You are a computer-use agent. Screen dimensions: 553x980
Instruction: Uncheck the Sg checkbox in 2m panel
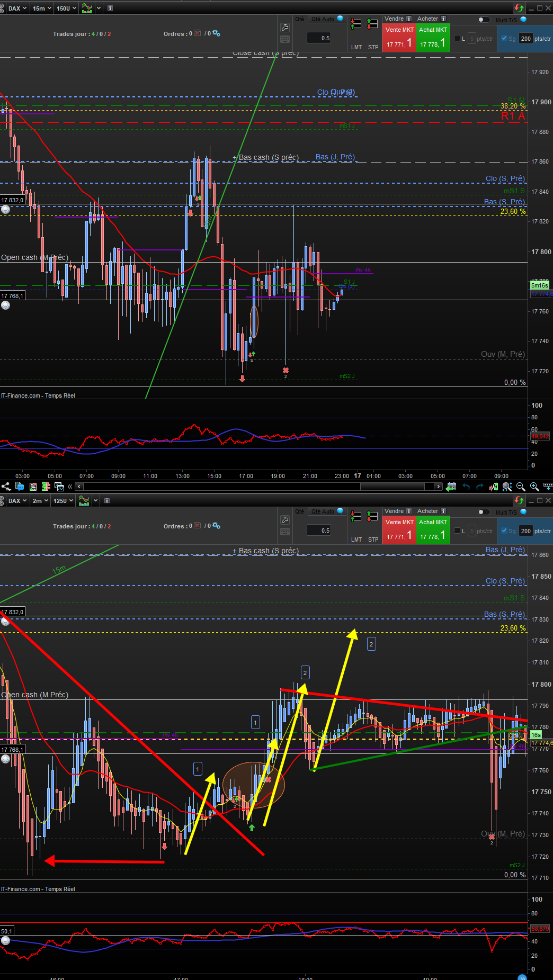(504, 531)
